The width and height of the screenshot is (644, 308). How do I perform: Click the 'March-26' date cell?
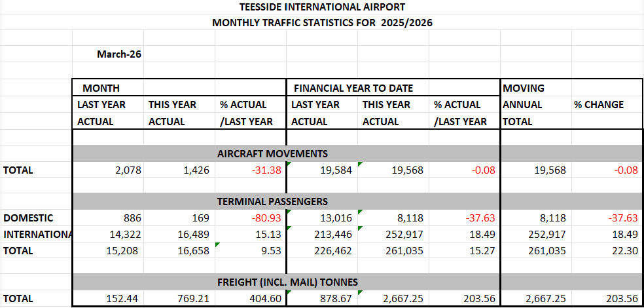[108, 54]
